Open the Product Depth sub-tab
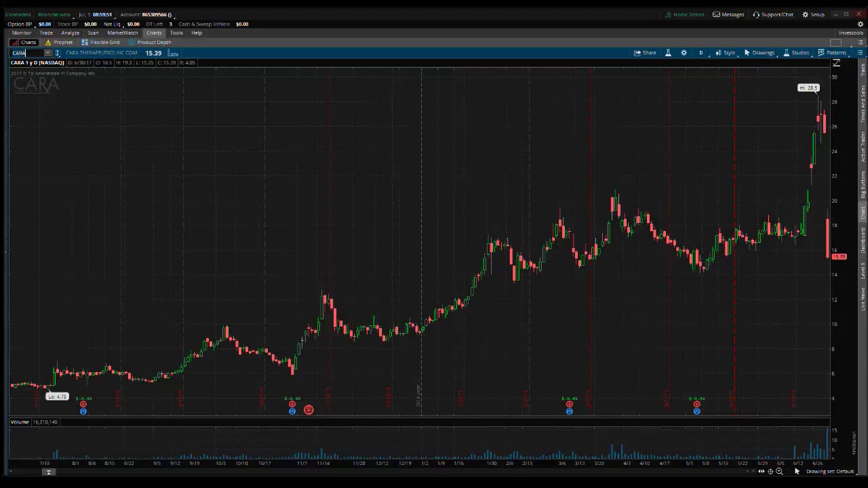This screenshot has height=488, width=868. pos(150,42)
